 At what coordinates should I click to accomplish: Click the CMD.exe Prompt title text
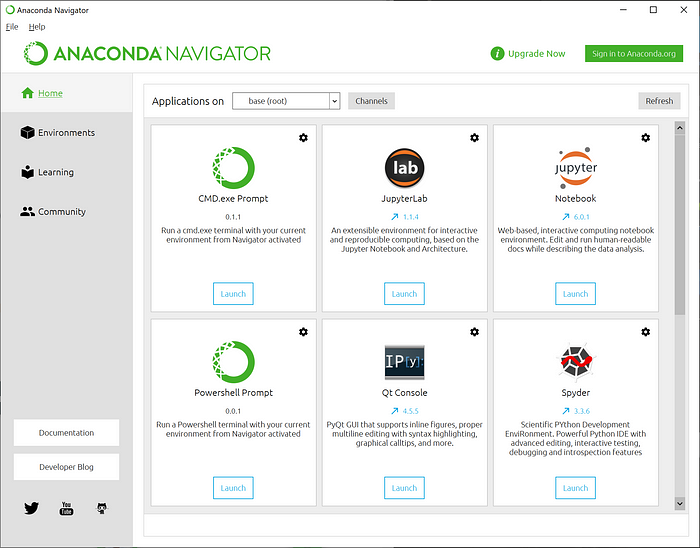233,199
